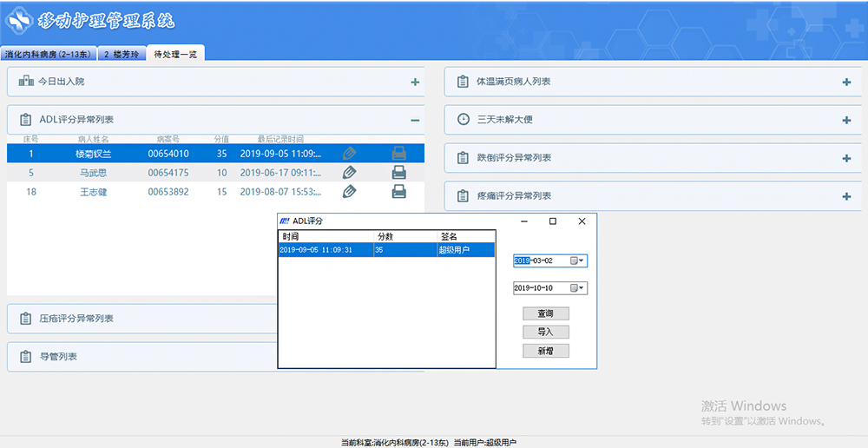The image size is (868, 448).
Task: Switch to 消化内科病房(2-13东) tab
Action: pyautogui.click(x=48, y=55)
